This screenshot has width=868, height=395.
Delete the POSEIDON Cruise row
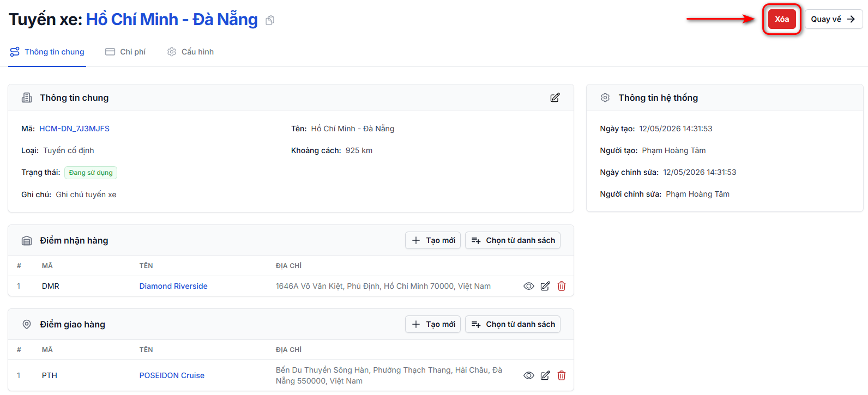[562, 375]
